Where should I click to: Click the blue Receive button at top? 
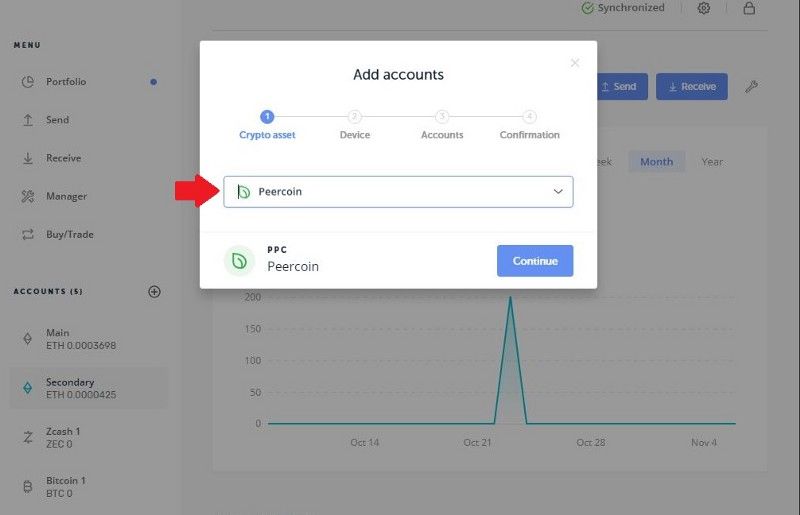click(692, 86)
